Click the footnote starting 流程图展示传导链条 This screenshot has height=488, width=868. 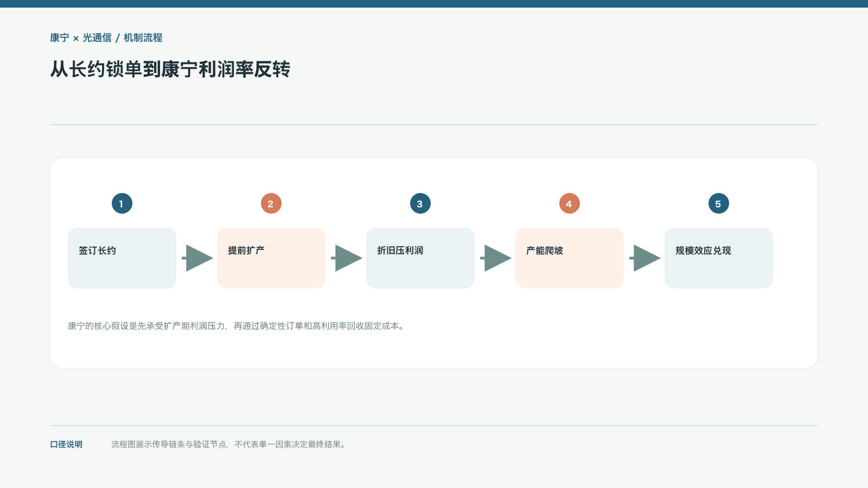click(228, 445)
